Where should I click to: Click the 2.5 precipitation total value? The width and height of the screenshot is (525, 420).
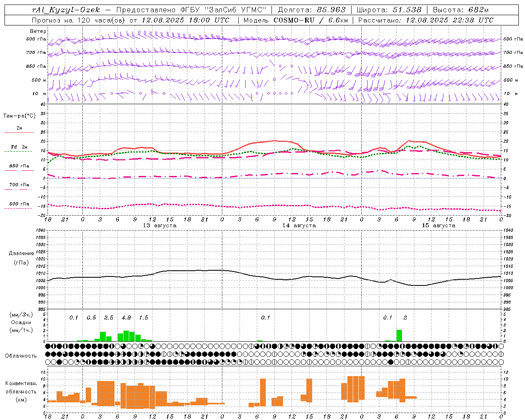click(109, 318)
